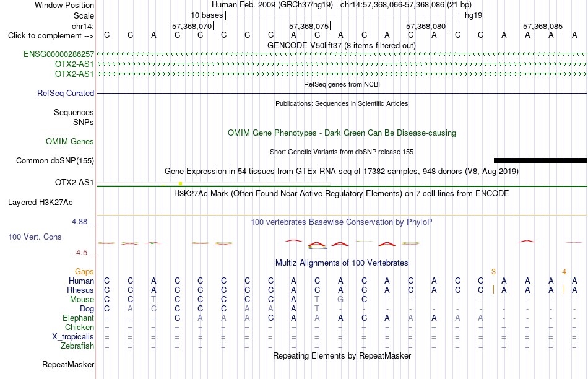Click the yellow GTEx expression bar
This screenshot has width=588, height=379.
pos(180,183)
